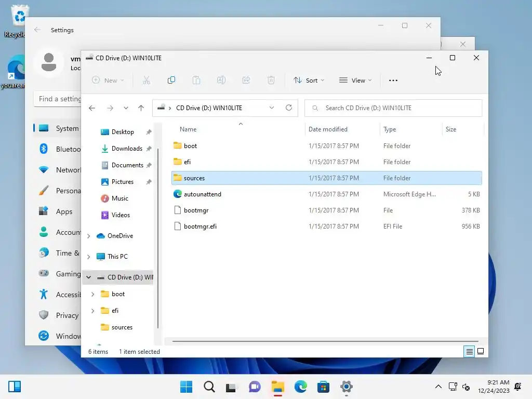Click the Share icon in toolbar
The width and height of the screenshot is (532, 399).
click(246, 81)
